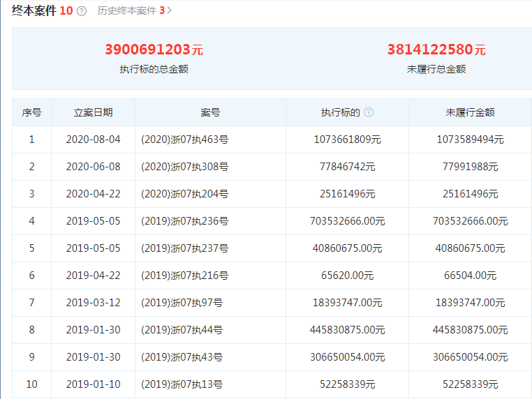The image size is (532, 399).
Task: Select case number (2019)浙07执236号
Action: (x=185, y=221)
